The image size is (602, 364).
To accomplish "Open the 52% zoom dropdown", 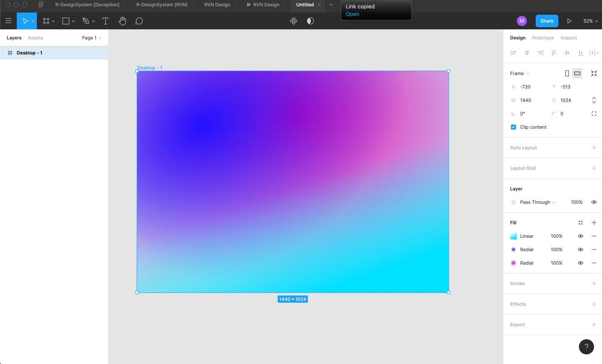I will (590, 21).
